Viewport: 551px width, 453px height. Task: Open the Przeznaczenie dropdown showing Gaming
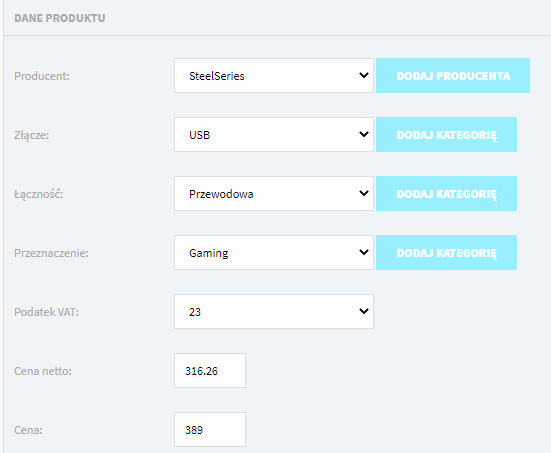pyautogui.click(x=274, y=253)
